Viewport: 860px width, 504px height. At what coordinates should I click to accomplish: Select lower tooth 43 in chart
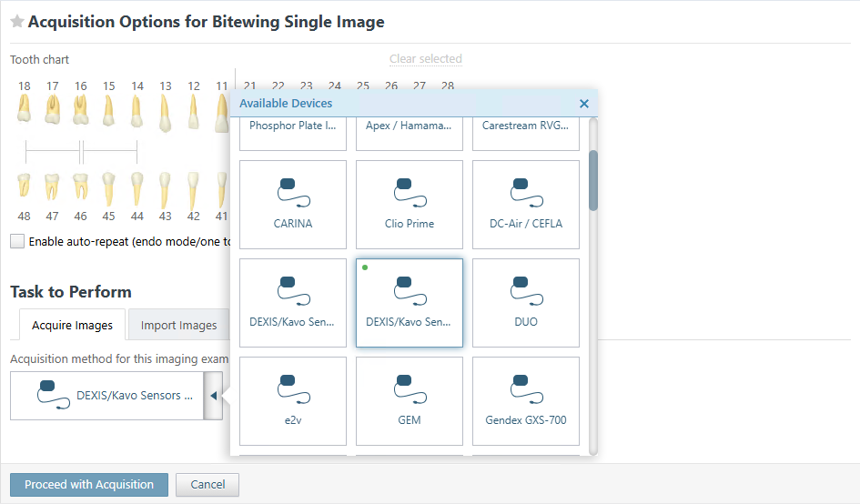tap(165, 191)
